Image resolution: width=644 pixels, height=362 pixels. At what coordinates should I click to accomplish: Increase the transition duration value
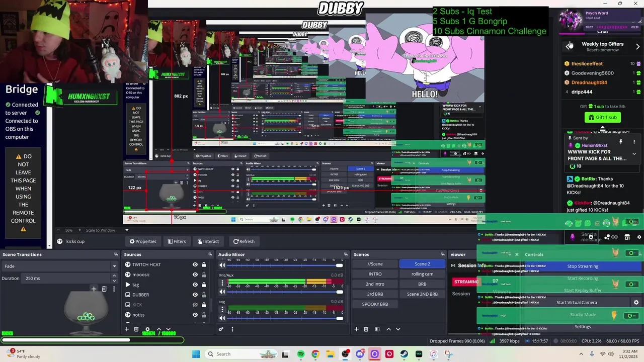[114, 276]
